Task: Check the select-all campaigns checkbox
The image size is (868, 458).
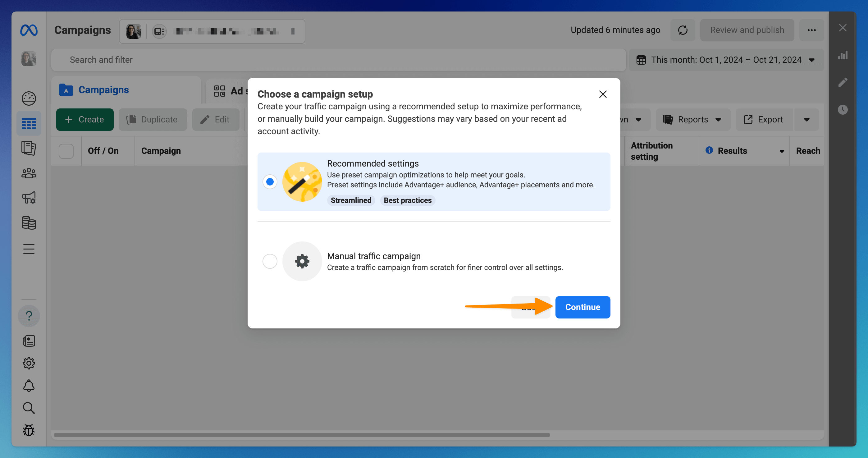Action: (66, 151)
